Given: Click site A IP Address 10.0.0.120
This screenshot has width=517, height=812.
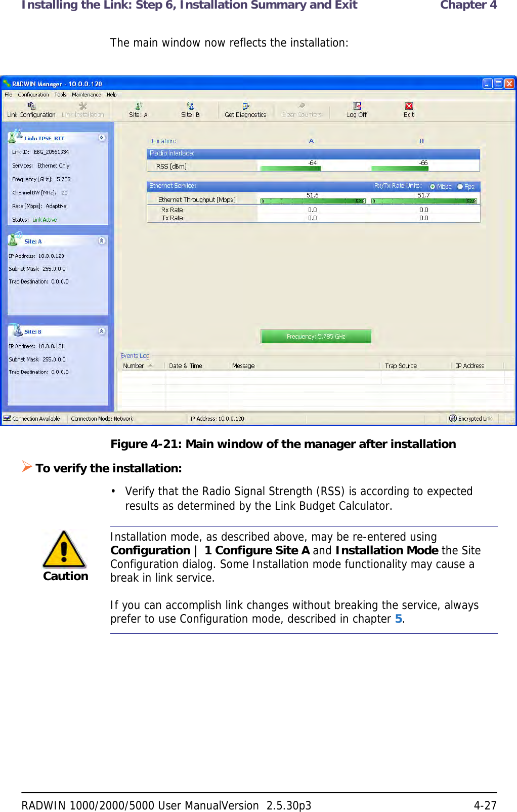Looking at the screenshot, I should [51, 256].
